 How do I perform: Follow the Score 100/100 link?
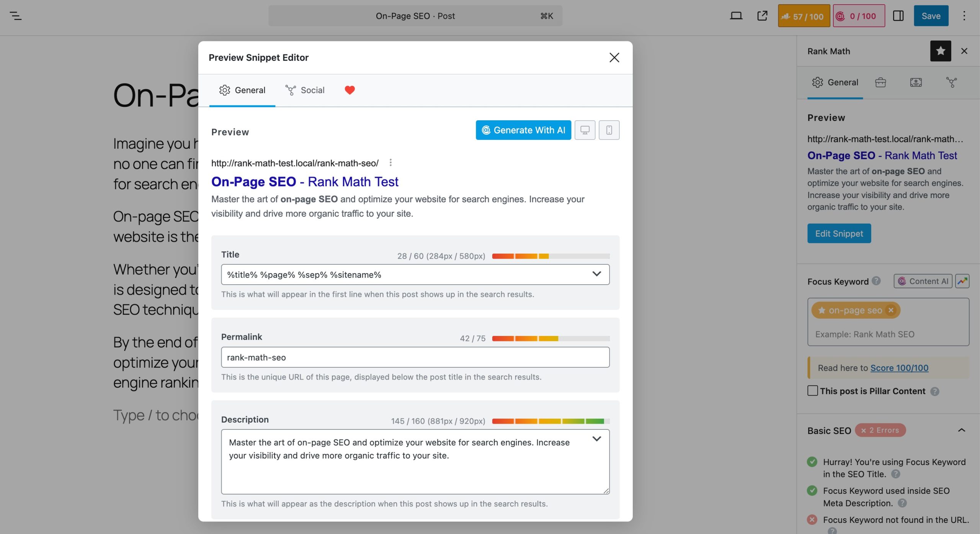point(899,368)
